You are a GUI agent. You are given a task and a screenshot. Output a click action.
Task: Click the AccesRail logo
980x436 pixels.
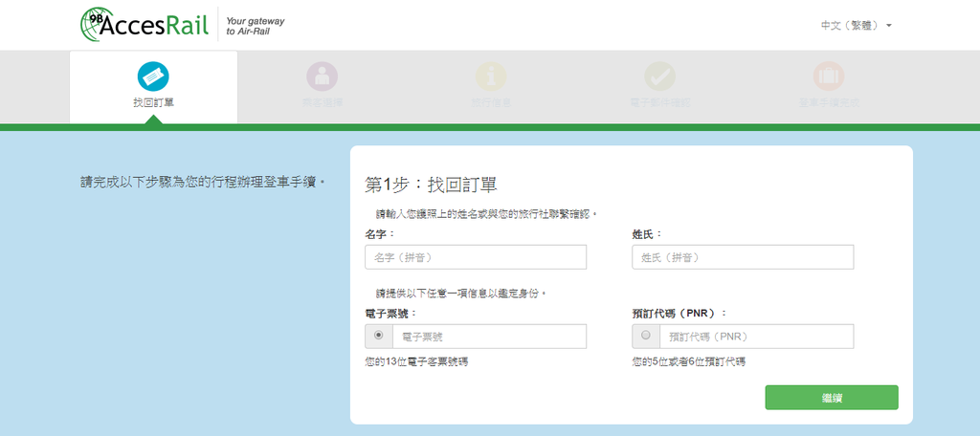pos(145,24)
